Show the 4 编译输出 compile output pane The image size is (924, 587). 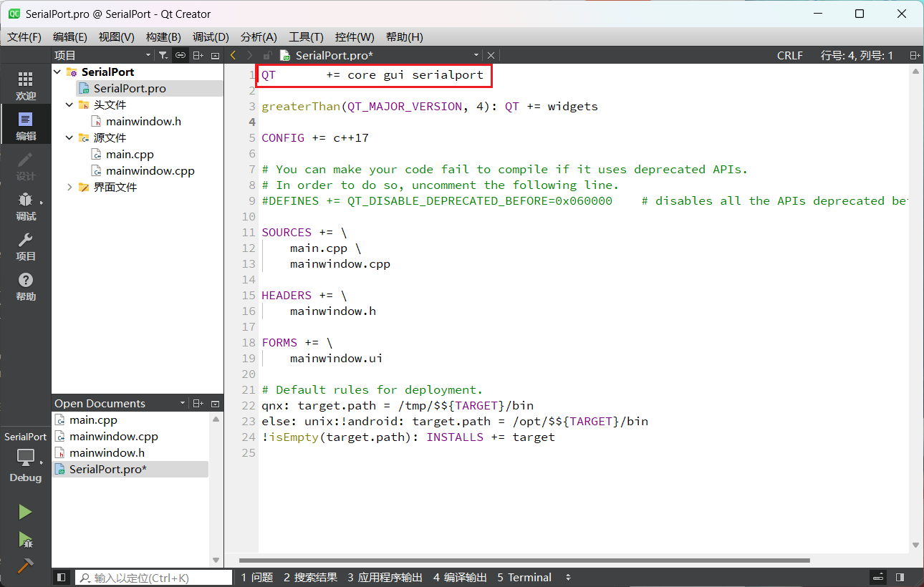point(460,577)
